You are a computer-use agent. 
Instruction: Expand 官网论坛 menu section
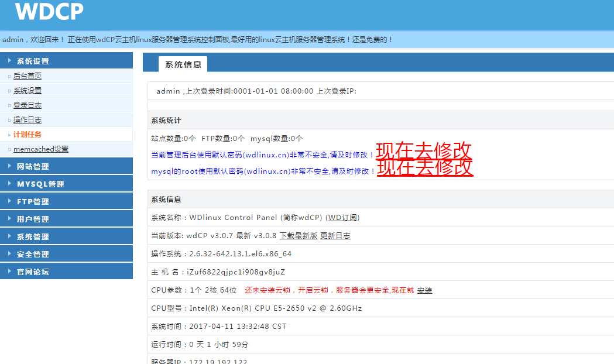tap(66, 271)
